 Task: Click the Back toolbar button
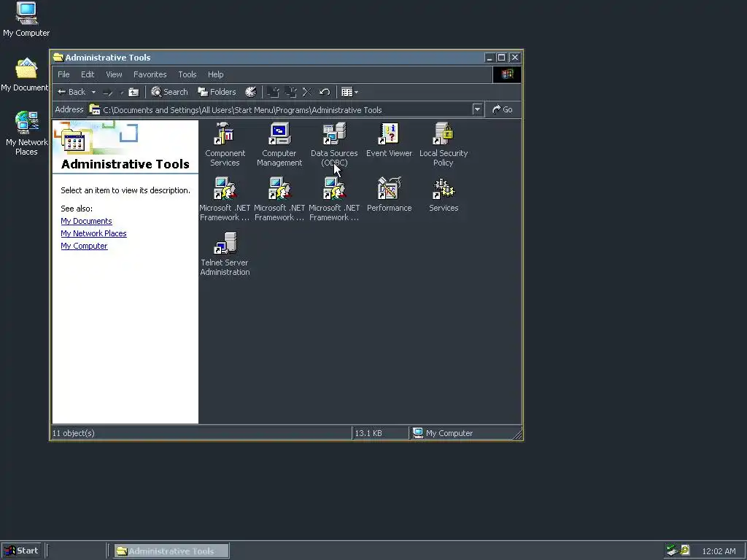click(x=71, y=92)
